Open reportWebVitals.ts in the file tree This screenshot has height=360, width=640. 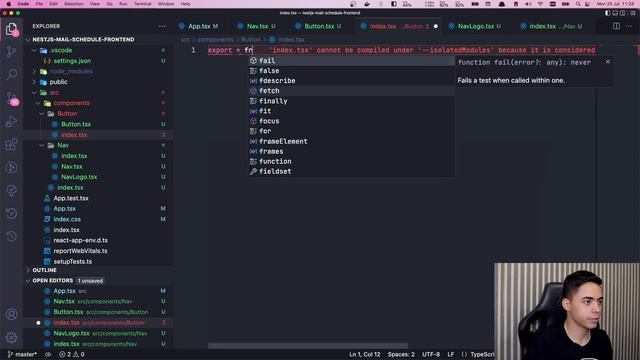(80, 251)
